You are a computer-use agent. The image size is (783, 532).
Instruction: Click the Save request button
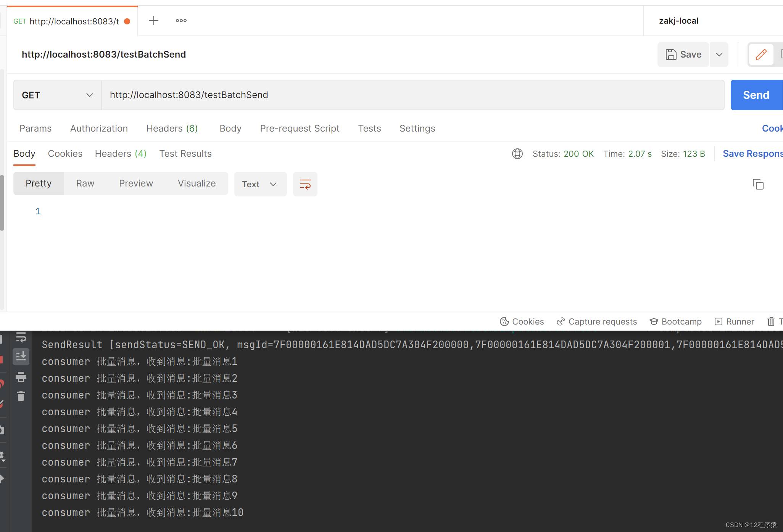683,55
